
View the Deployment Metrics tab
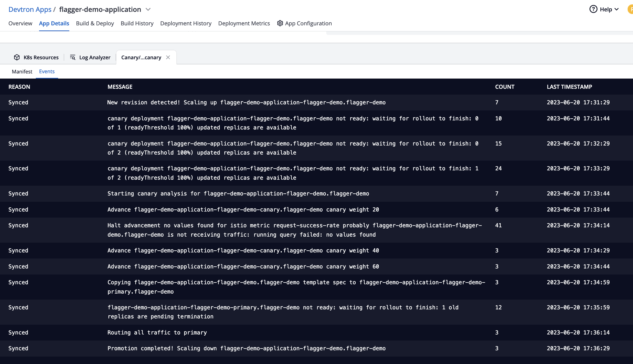click(244, 23)
